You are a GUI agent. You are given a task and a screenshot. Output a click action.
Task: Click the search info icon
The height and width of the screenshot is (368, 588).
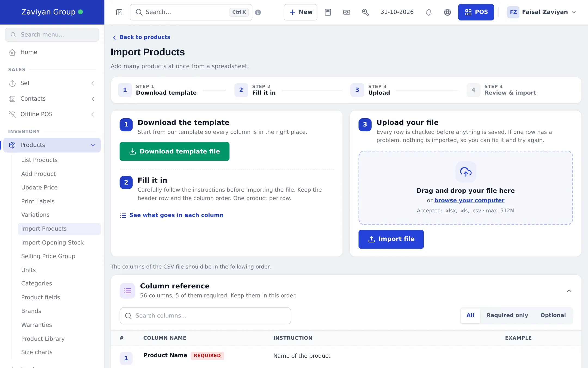pyautogui.click(x=258, y=12)
